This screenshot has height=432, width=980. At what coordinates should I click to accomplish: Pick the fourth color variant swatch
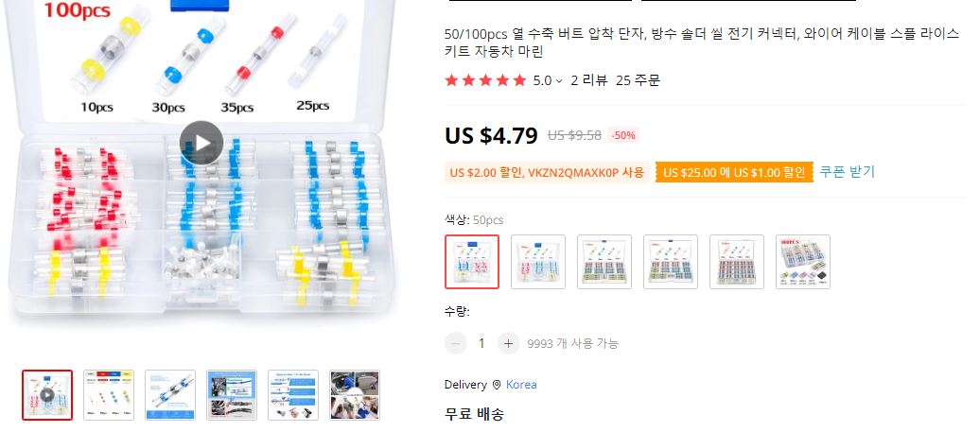click(x=671, y=261)
